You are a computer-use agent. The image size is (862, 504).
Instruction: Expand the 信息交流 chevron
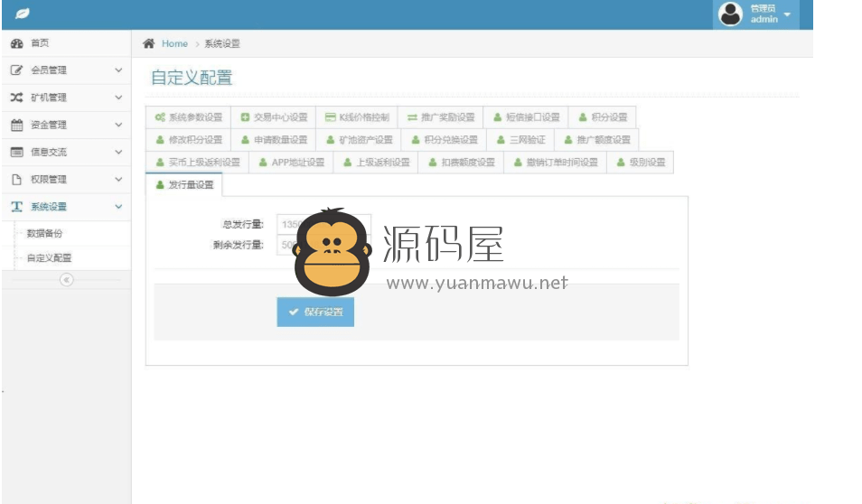coord(118,152)
